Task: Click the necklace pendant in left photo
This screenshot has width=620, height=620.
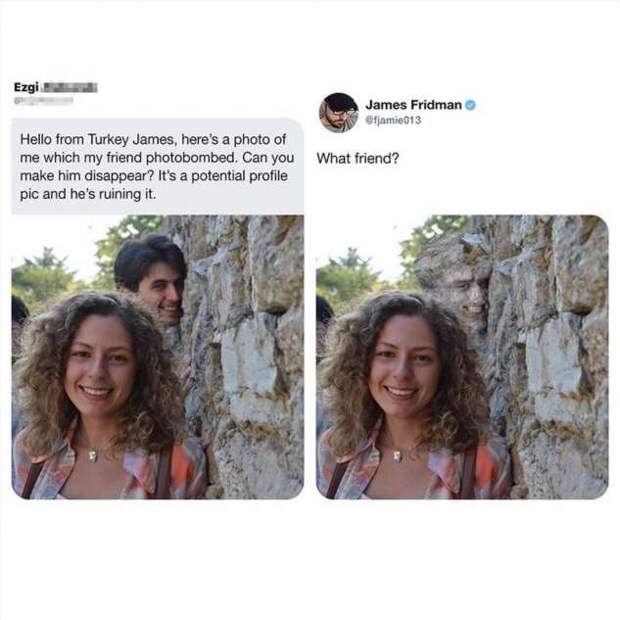Action: 93,456
